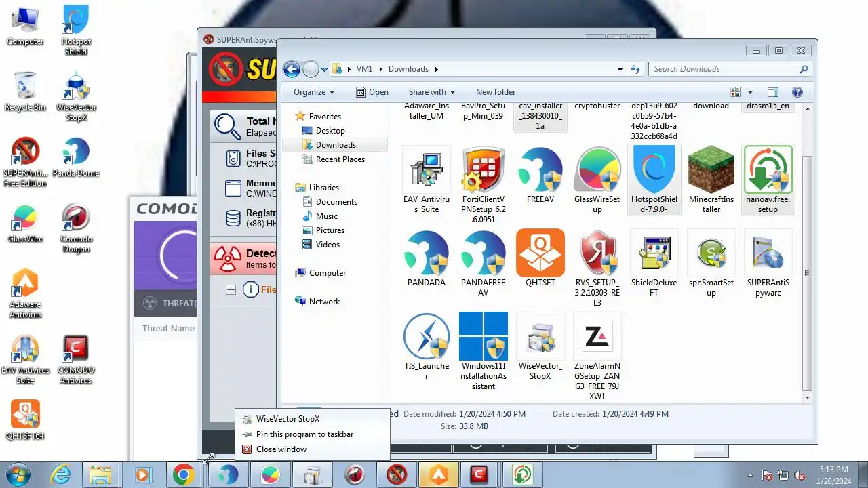
Task: Open Explorer help question-mark button
Action: pos(797,92)
